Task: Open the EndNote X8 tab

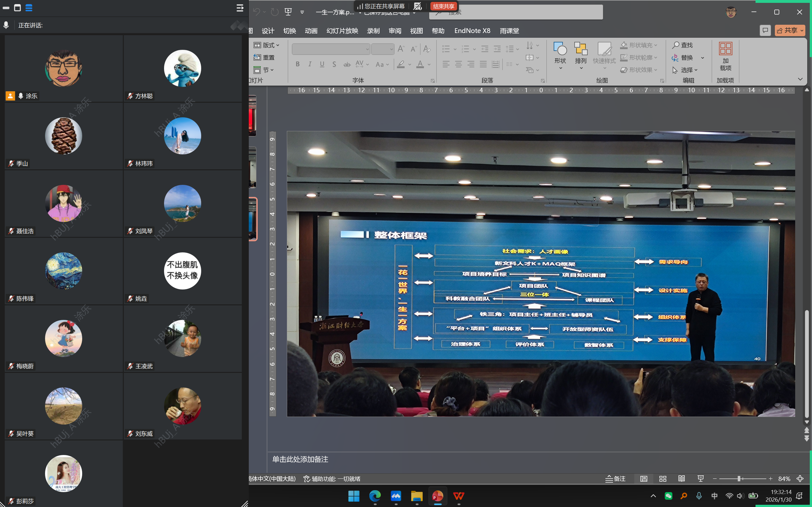Action: tap(472, 31)
